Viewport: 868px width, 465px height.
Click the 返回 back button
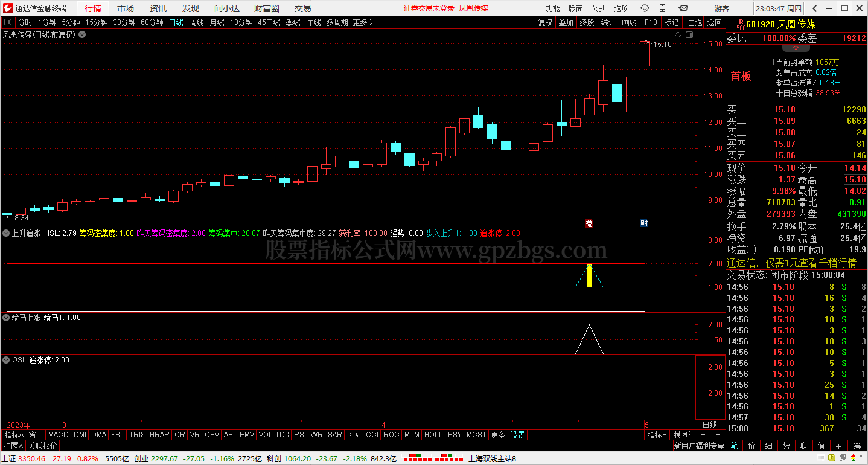(714, 22)
